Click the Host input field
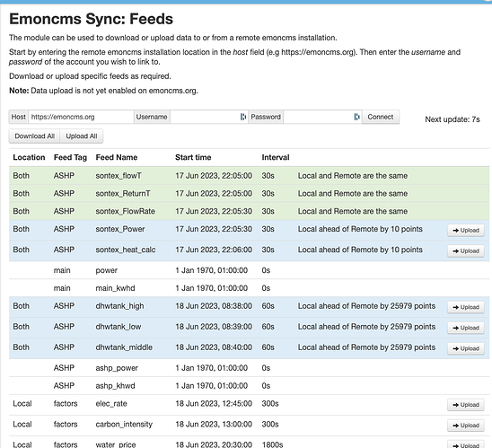 [81, 117]
